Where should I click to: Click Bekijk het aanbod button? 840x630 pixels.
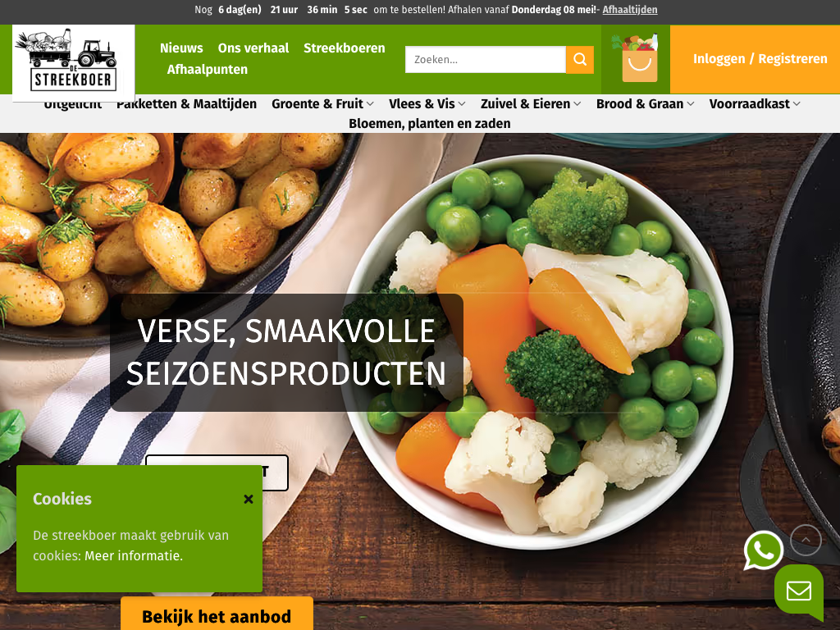[x=217, y=615]
